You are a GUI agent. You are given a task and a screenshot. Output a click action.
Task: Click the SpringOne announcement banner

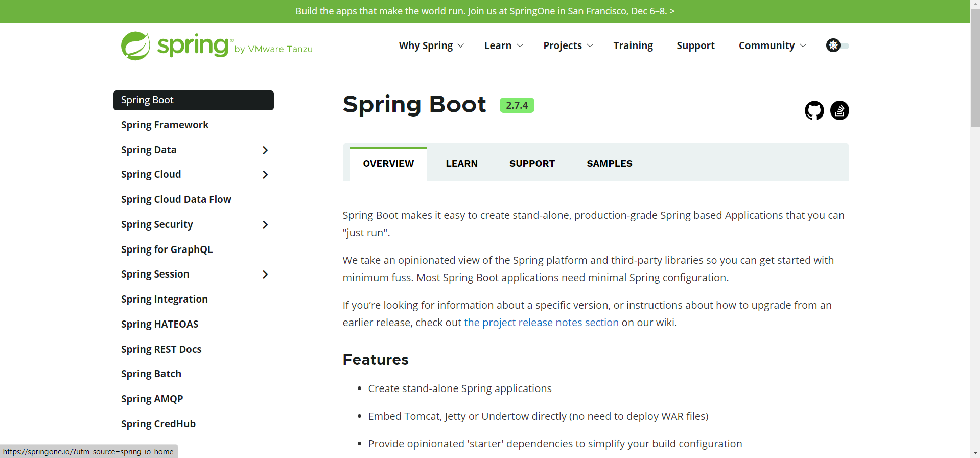click(485, 11)
